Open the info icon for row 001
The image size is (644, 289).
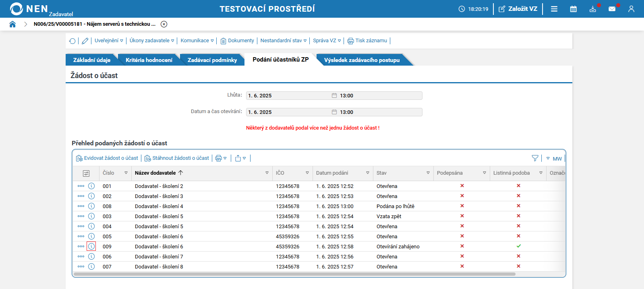91,186
